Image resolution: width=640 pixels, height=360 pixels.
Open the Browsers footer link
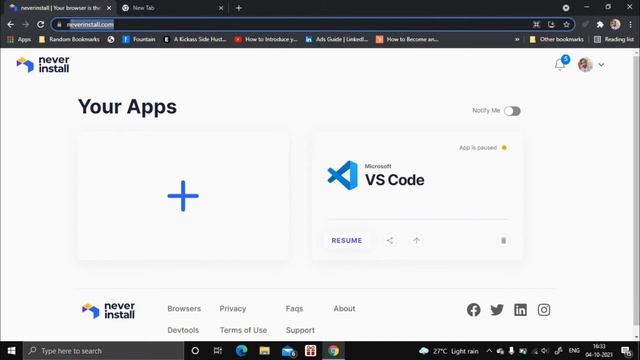click(184, 309)
